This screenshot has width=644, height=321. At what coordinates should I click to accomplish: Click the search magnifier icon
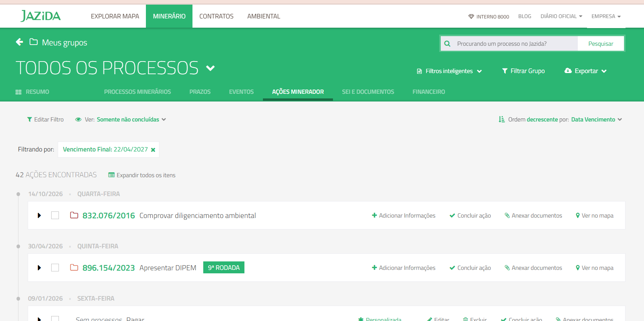pyautogui.click(x=447, y=44)
